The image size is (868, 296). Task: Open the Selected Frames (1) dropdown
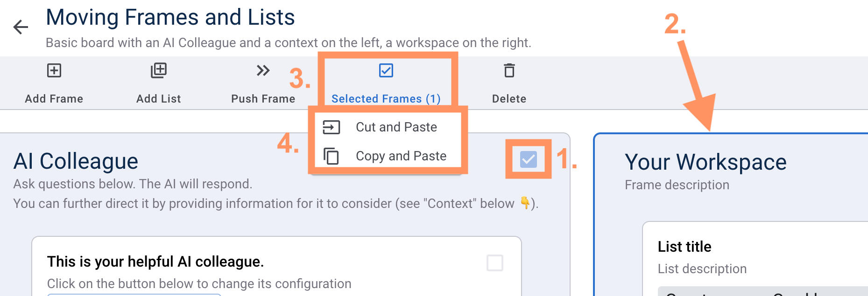386,98
